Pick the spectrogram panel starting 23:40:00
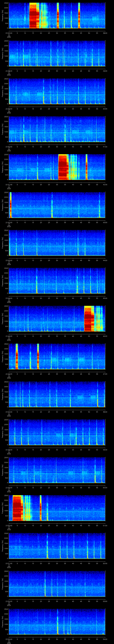This screenshot has height=644, width=114. point(57,129)
